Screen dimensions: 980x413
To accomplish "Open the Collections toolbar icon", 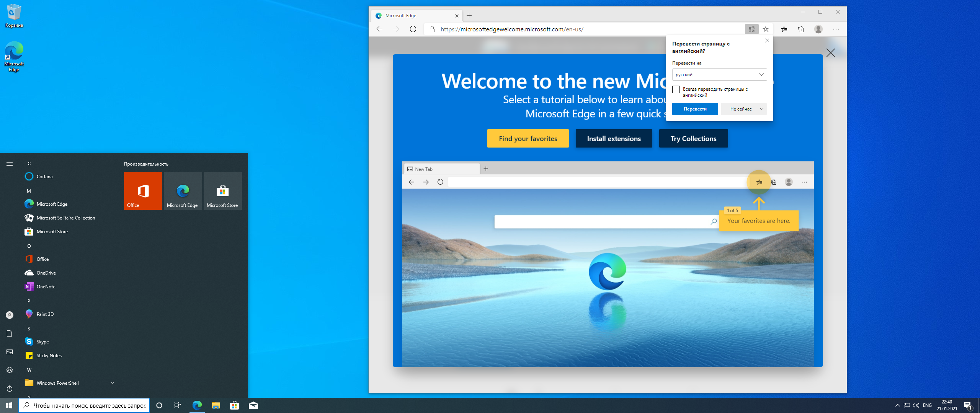I will [x=801, y=29].
